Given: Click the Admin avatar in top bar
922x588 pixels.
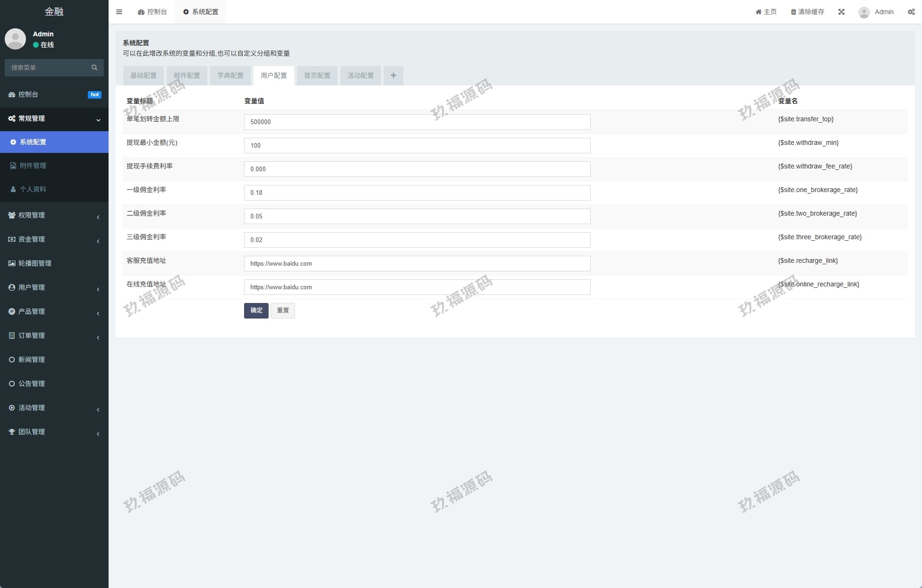Looking at the screenshot, I should [x=864, y=12].
